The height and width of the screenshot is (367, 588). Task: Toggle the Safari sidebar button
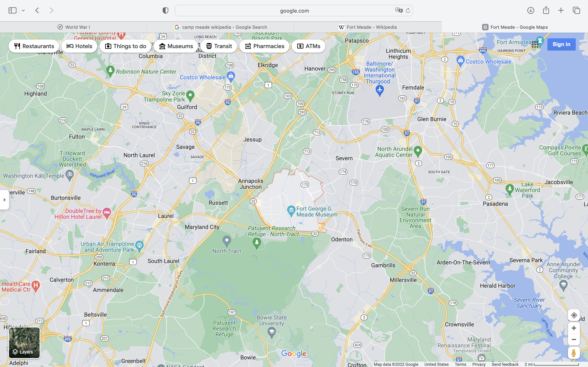[x=12, y=10]
